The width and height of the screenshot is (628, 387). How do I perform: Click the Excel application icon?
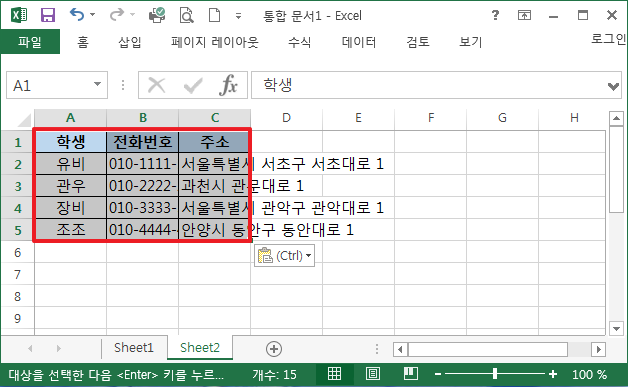pyautogui.click(x=19, y=15)
